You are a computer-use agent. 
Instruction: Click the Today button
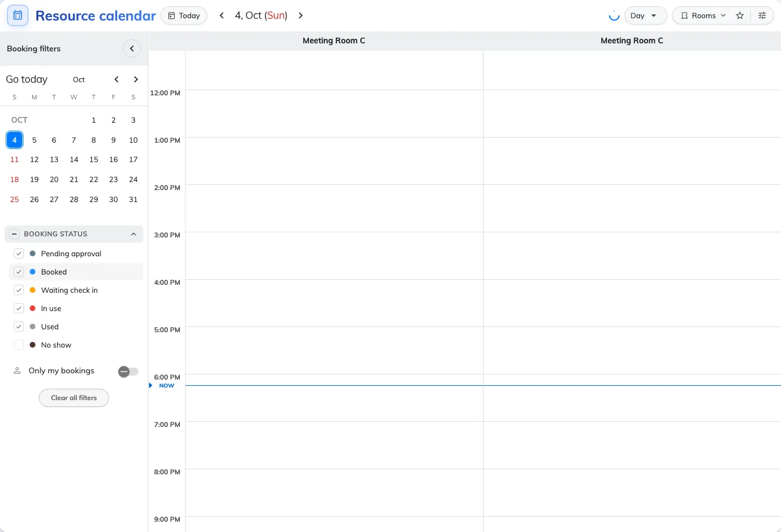[184, 15]
